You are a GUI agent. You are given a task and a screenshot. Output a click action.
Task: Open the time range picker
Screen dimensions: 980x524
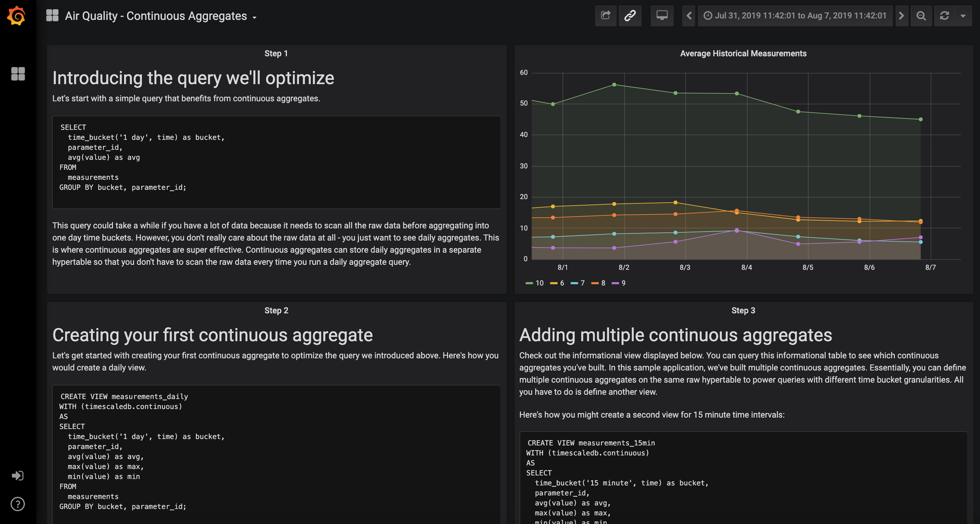pos(795,16)
